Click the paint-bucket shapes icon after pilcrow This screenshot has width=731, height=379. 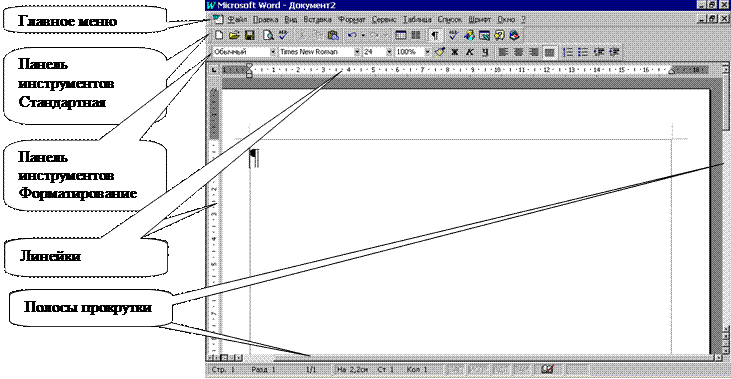pyautogui.click(x=469, y=35)
